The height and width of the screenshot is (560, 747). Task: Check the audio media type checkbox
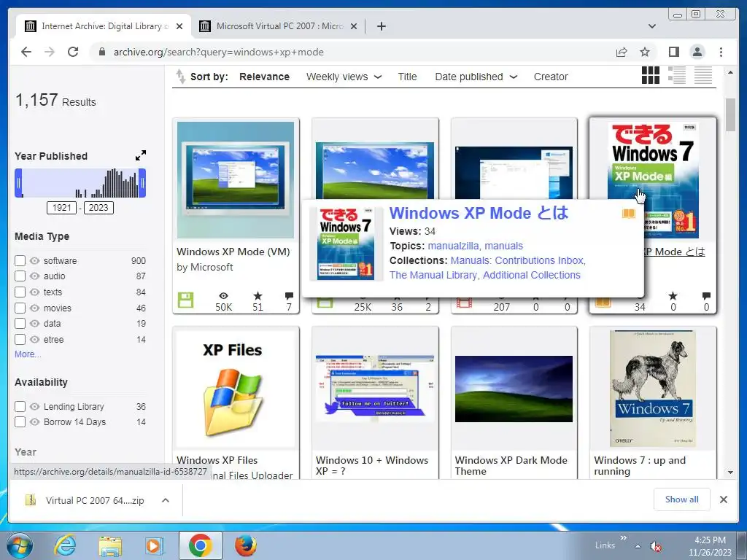tap(20, 276)
